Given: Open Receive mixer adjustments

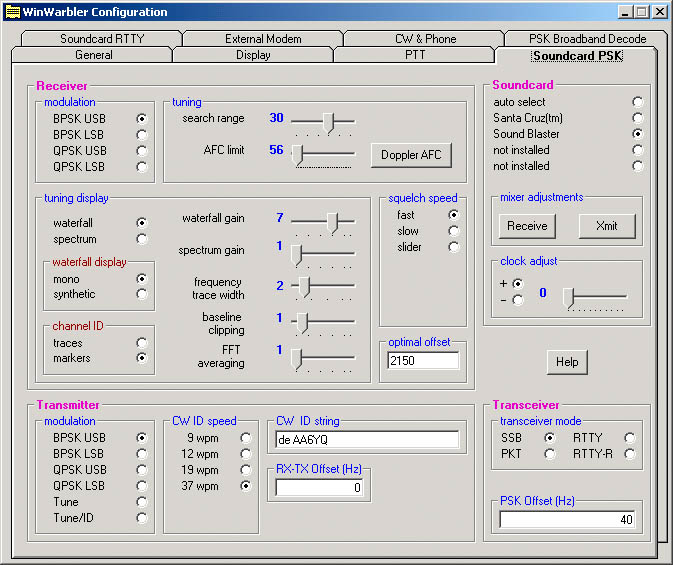Looking at the screenshot, I should pyautogui.click(x=527, y=226).
